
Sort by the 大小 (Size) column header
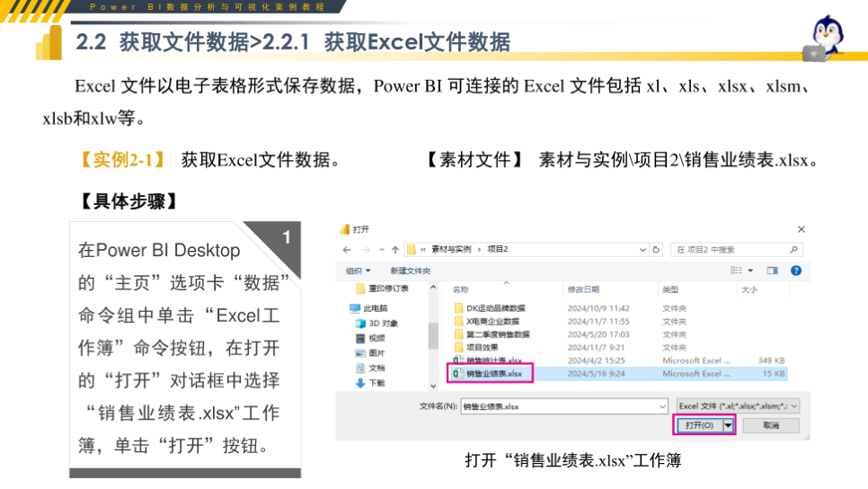pyautogui.click(x=749, y=289)
